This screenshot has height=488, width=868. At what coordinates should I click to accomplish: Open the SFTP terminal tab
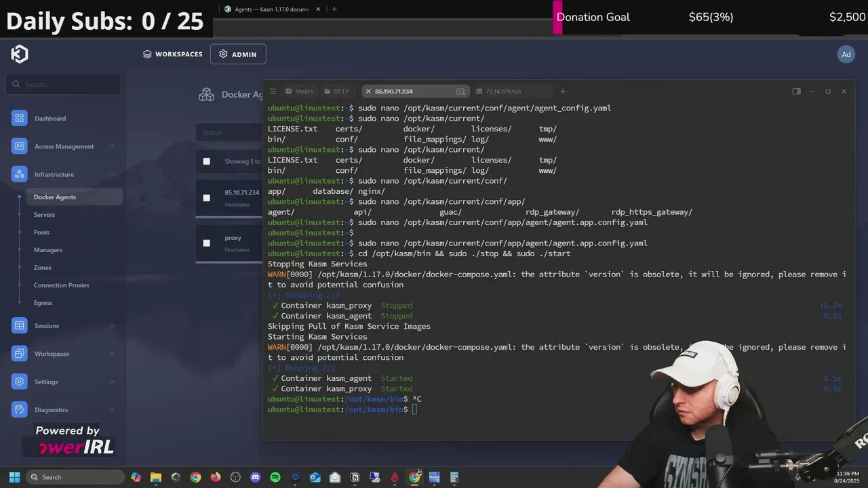click(336, 91)
